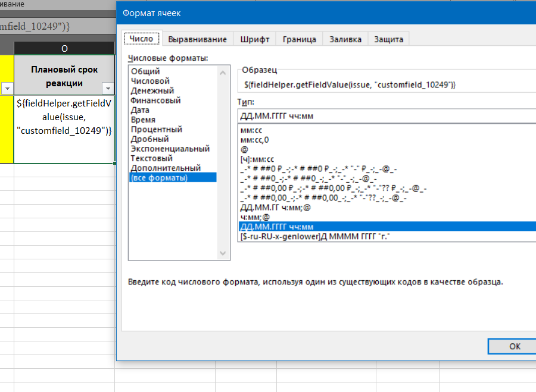Click the scroll down arrow in Числовые форматы list
536x392 pixels.
click(x=223, y=253)
